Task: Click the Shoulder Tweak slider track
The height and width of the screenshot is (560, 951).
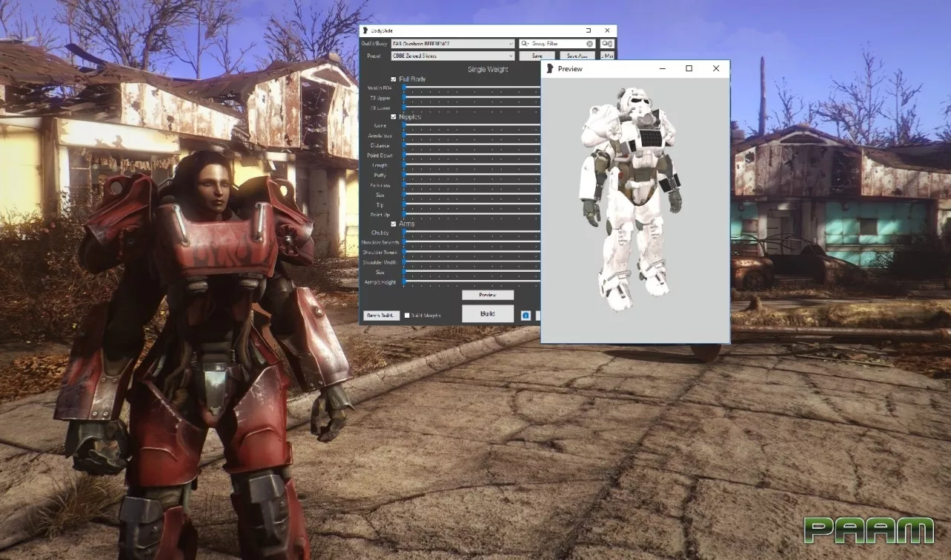Action: coord(472,253)
